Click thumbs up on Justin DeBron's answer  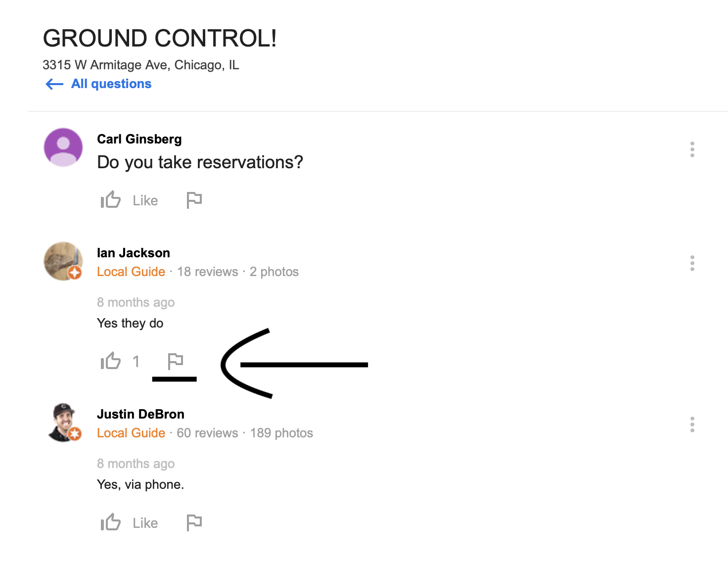[111, 522]
